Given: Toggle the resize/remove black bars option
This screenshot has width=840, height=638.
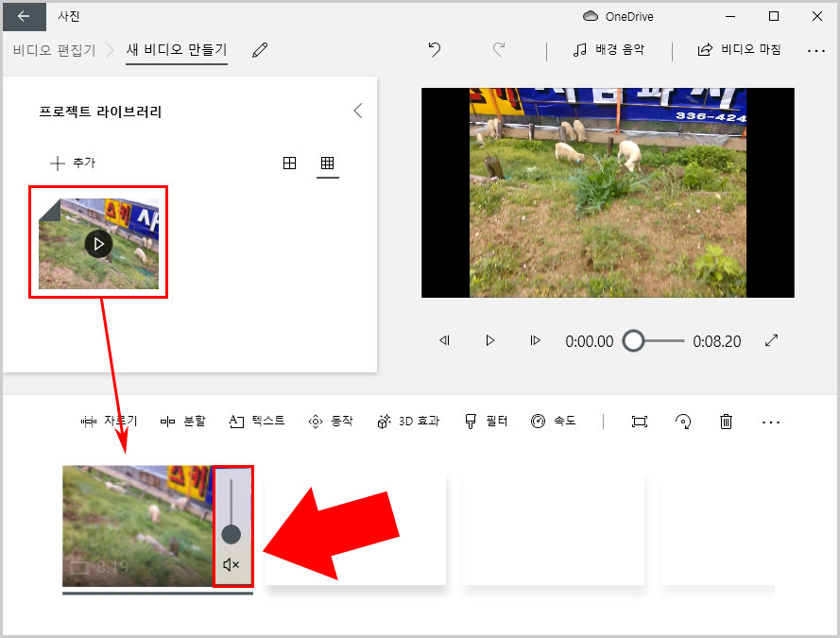Looking at the screenshot, I should tap(639, 422).
